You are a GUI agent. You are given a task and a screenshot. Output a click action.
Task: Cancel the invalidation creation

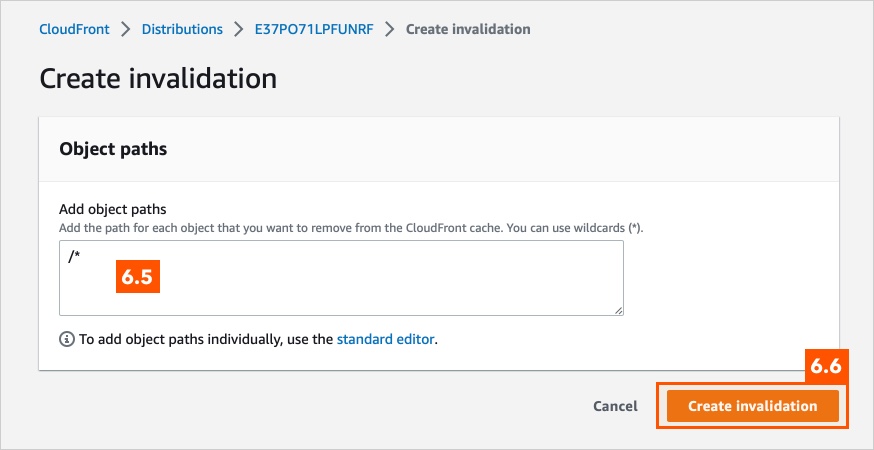click(x=615, y=406)
